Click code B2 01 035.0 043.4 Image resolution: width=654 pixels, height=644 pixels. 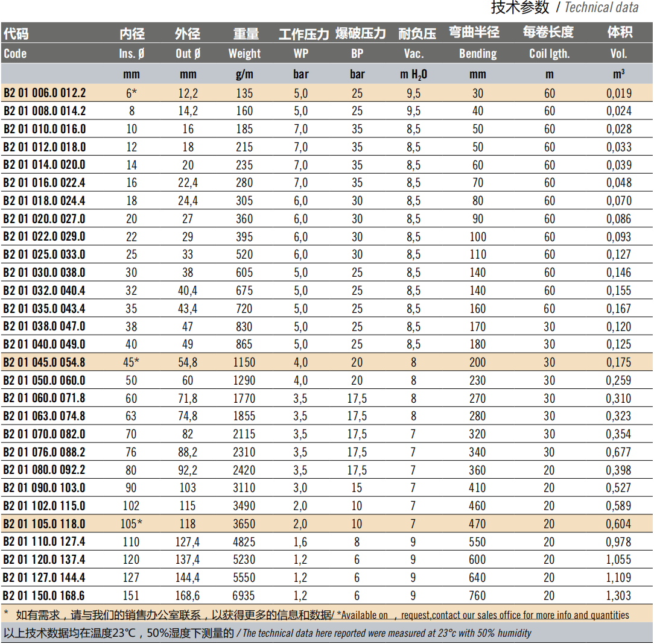click(x=44, y=309)
